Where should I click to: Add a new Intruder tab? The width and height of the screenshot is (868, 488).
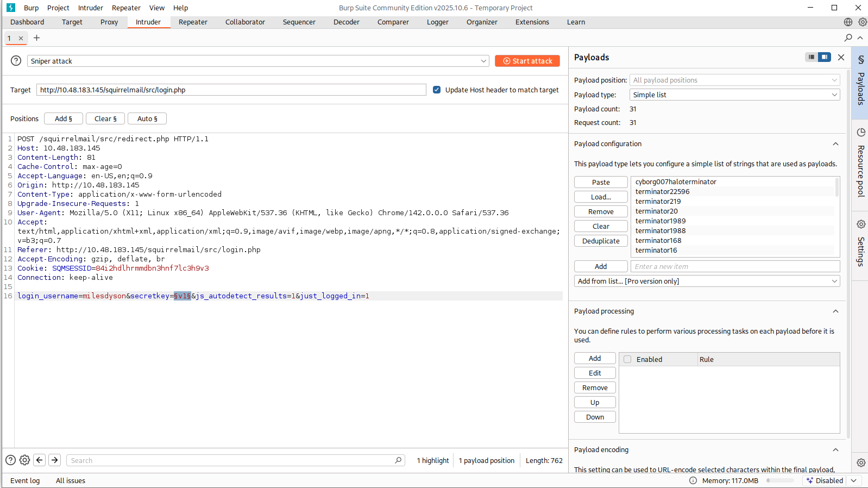click(37, 37)
